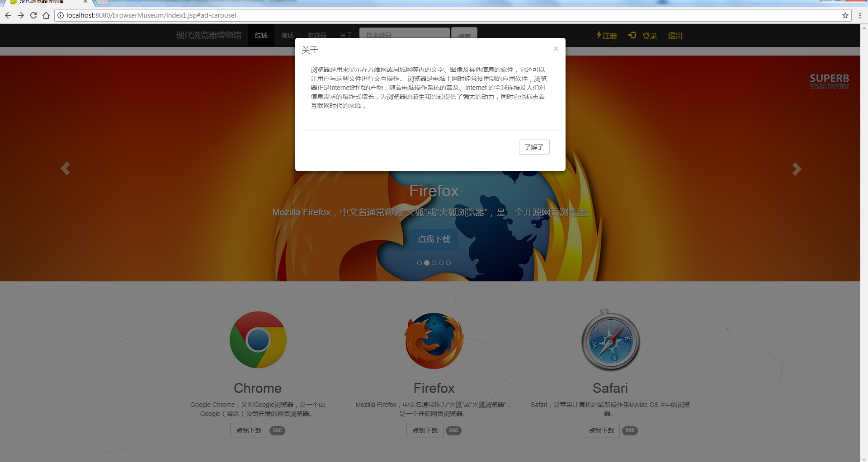Click the 500 download count badge
Image resolution: width=868 pixels, height=462 pixels.
[x=277, y=430]
